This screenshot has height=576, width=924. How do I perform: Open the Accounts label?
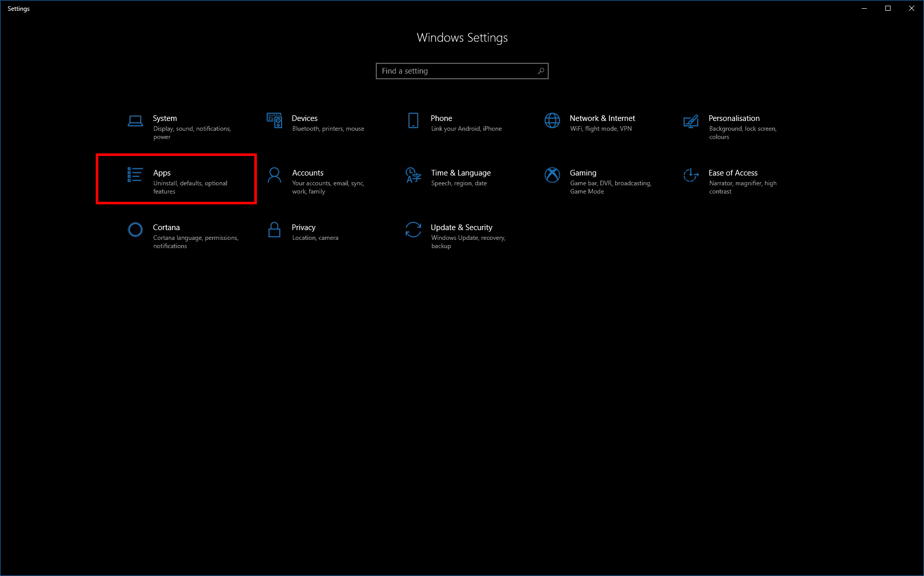coord(308,173)
